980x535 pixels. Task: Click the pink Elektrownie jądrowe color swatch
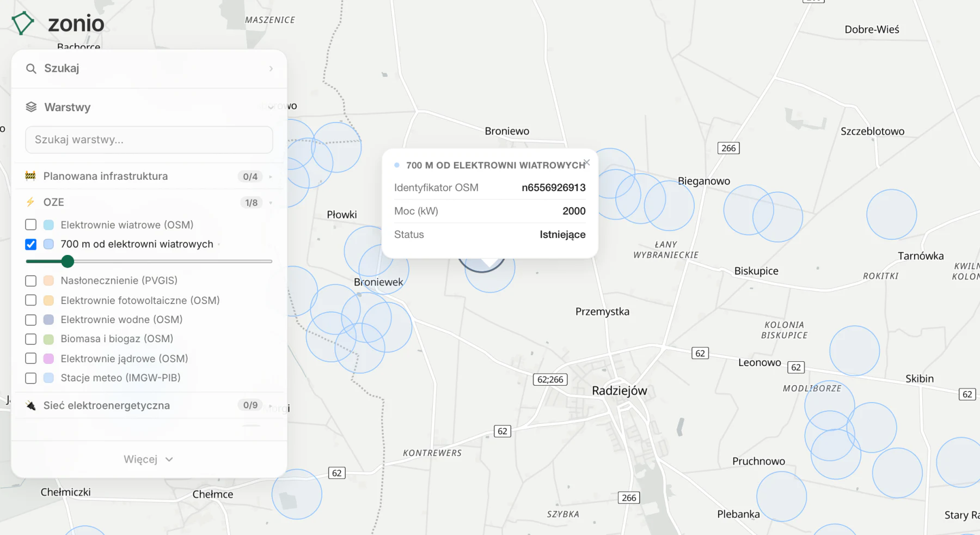tap(48, 358)
